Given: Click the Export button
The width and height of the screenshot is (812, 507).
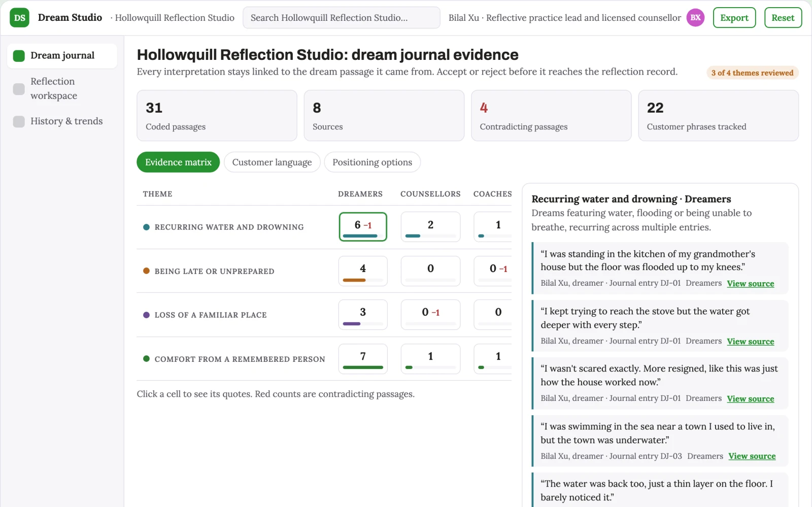Looking at the screenshot, I should tap(734, 18).
